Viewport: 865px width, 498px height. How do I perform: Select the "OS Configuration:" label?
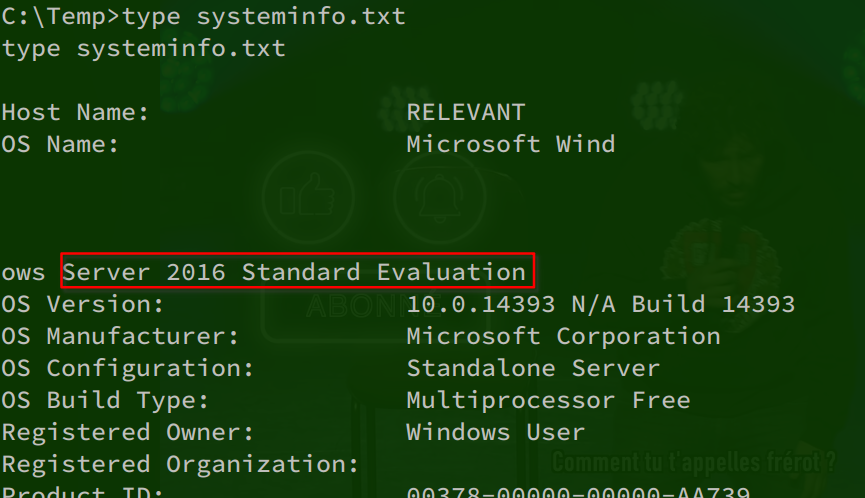click(127, 368)
